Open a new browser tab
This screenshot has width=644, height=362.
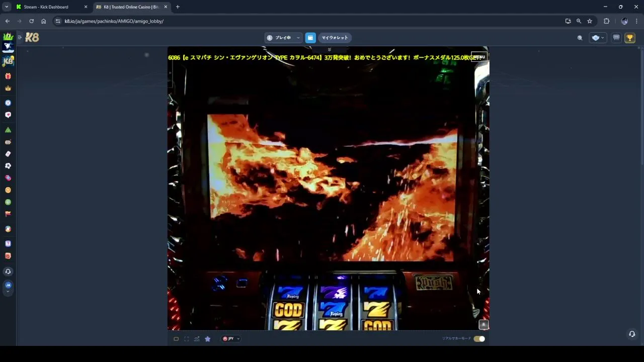[x=178, y=7]
